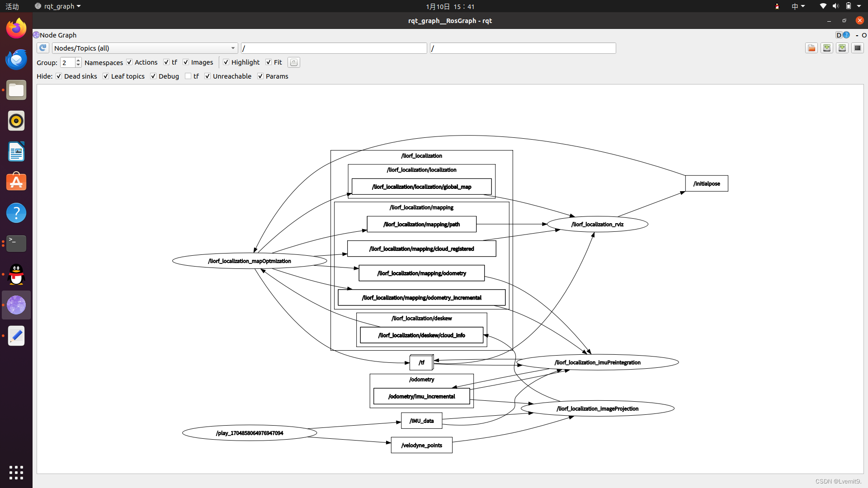Enable the unchecked tf hide checkbox
This screenshot has height=488, width=868.
coord(188,76)
